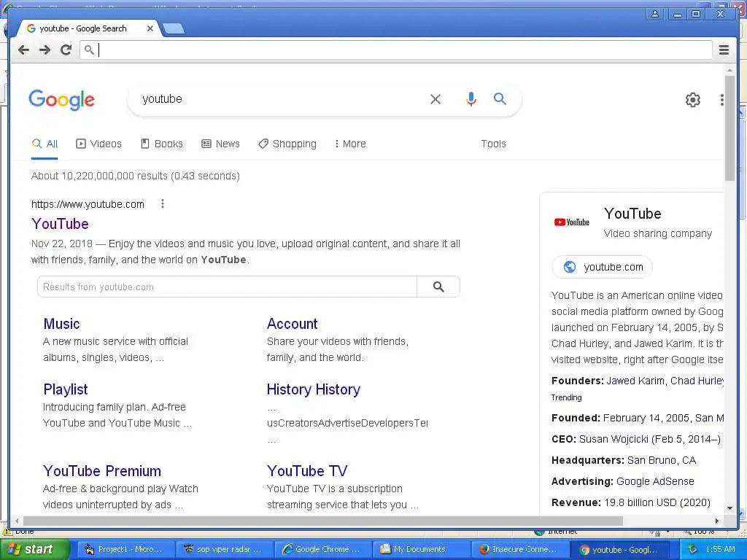This screenshot has width=747, height=560.
Task: Open the YouTube Premium sitelink
Action: [102, 471]
